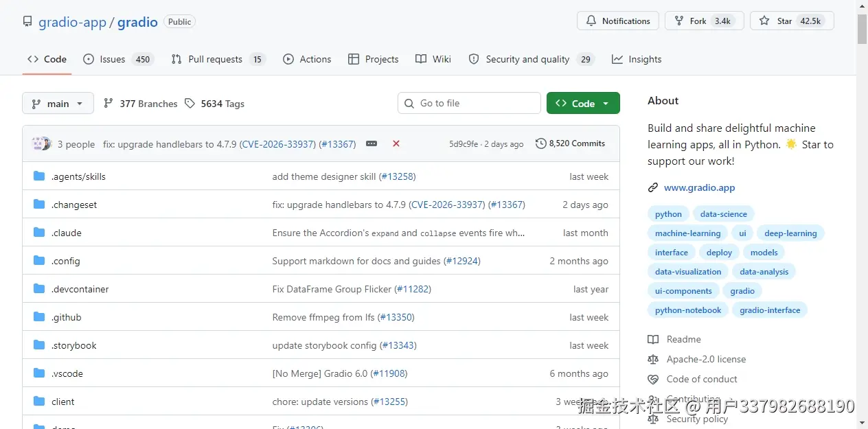The width and height of the screenshot is (868, 429).
Task: Open the .changeset folder
Action: (74, 205)
